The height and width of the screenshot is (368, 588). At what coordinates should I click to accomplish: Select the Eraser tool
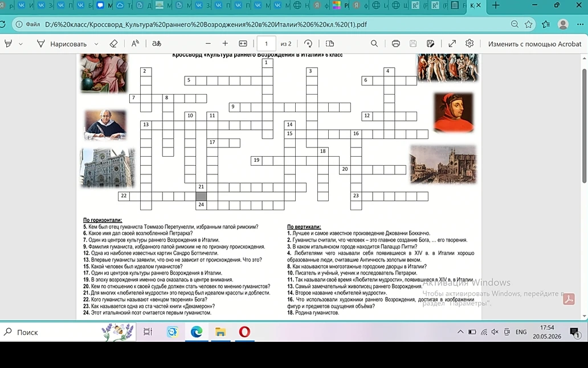click(113, 43)
